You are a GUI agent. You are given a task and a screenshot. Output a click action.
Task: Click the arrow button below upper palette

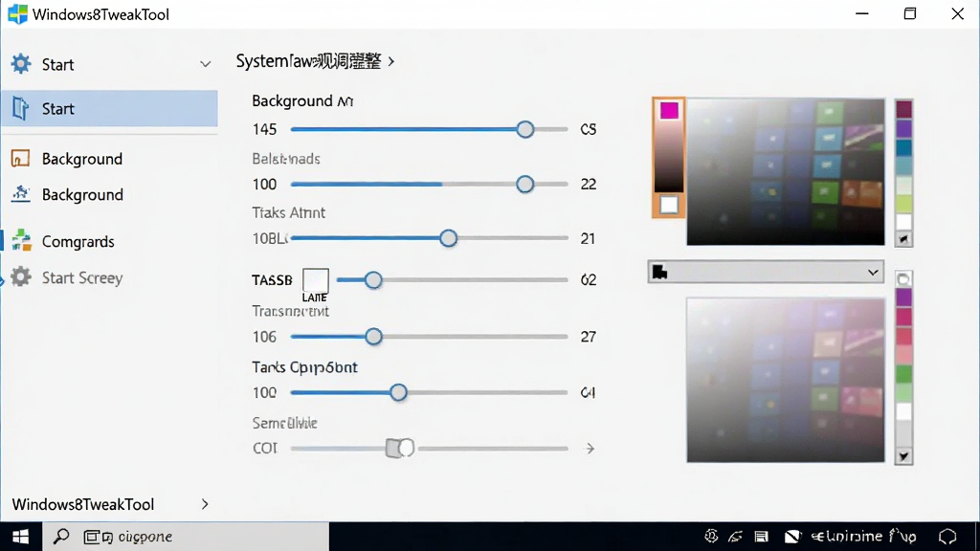[x=903, y=238]
